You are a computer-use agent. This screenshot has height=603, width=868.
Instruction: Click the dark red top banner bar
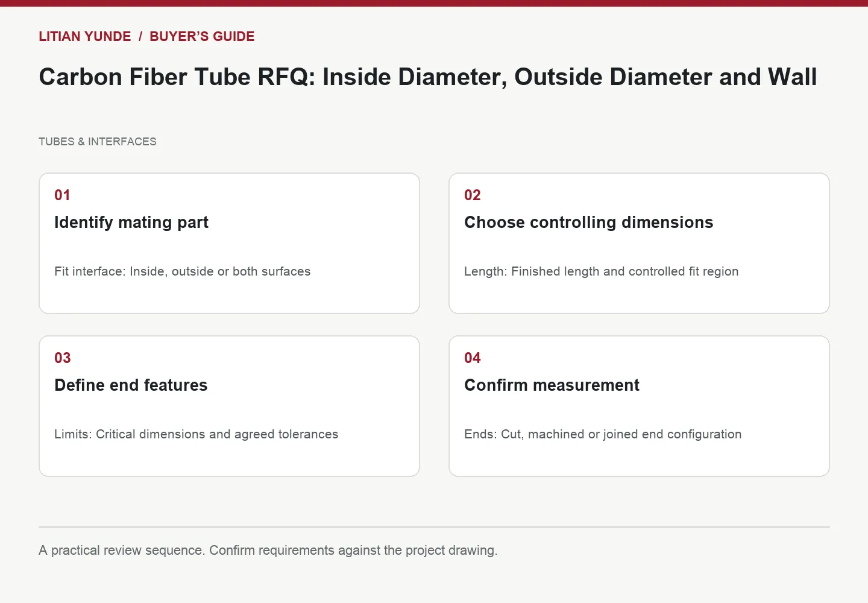(x=434, y=3)
